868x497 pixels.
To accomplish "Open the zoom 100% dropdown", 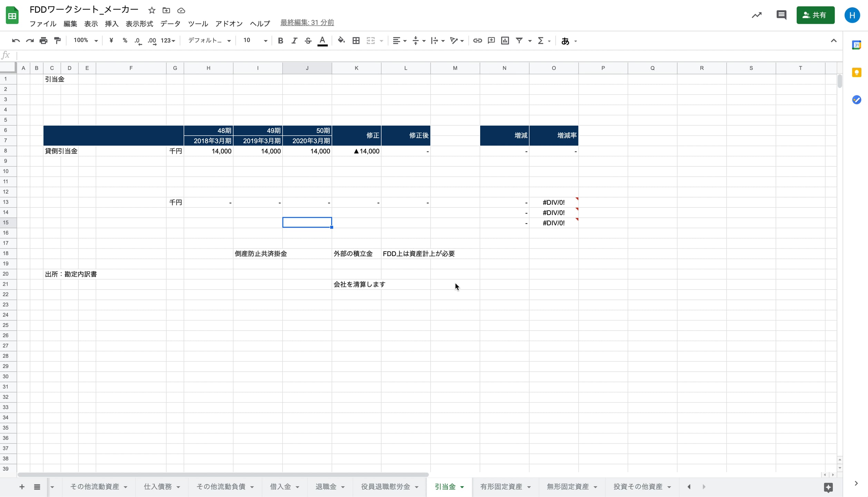I will (86, 41).
